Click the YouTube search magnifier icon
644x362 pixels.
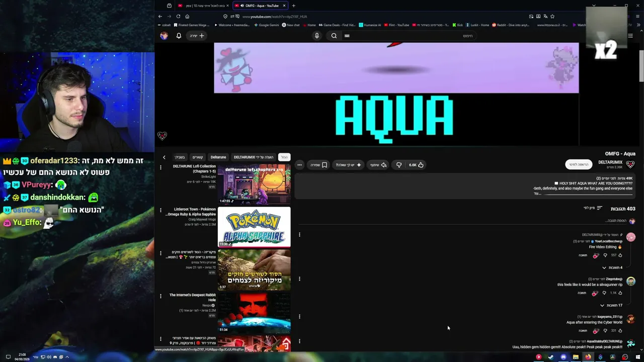click(x=334, y=36)
